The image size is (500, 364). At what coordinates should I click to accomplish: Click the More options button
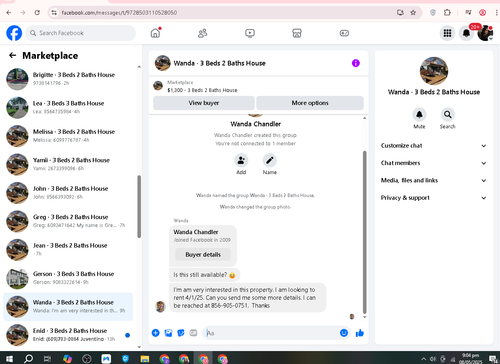tap(310, 103)
